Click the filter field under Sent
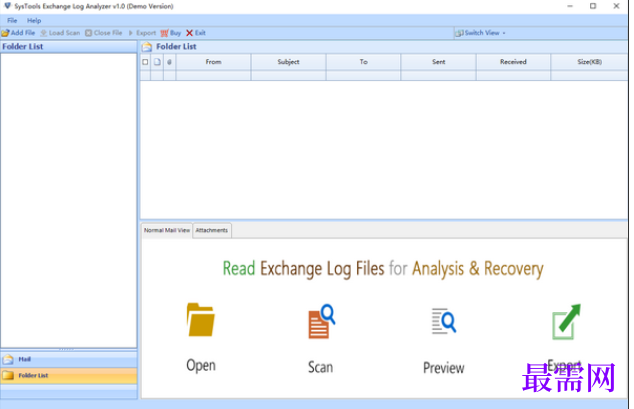This screenshot has width=634, height=409. coord(438,75)
